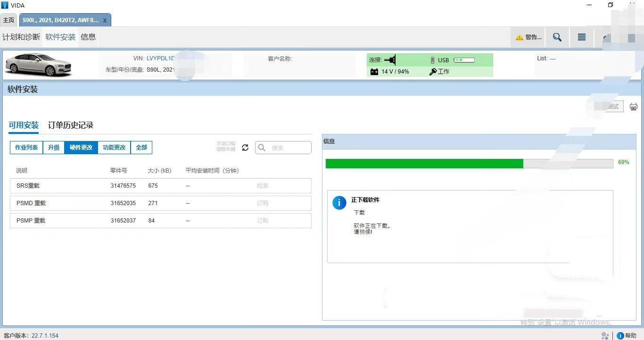
Task: Click the 信息 panel header
Action: pos(479,141)
